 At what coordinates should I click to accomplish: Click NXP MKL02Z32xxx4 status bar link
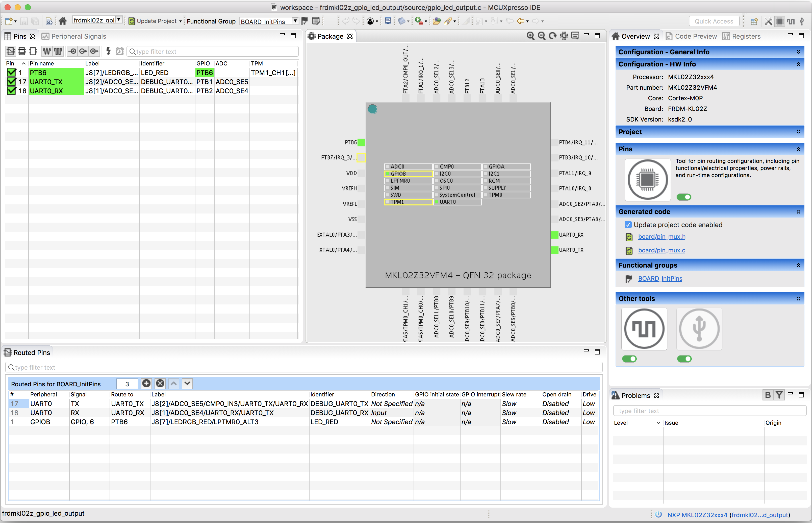click(697, 515)
